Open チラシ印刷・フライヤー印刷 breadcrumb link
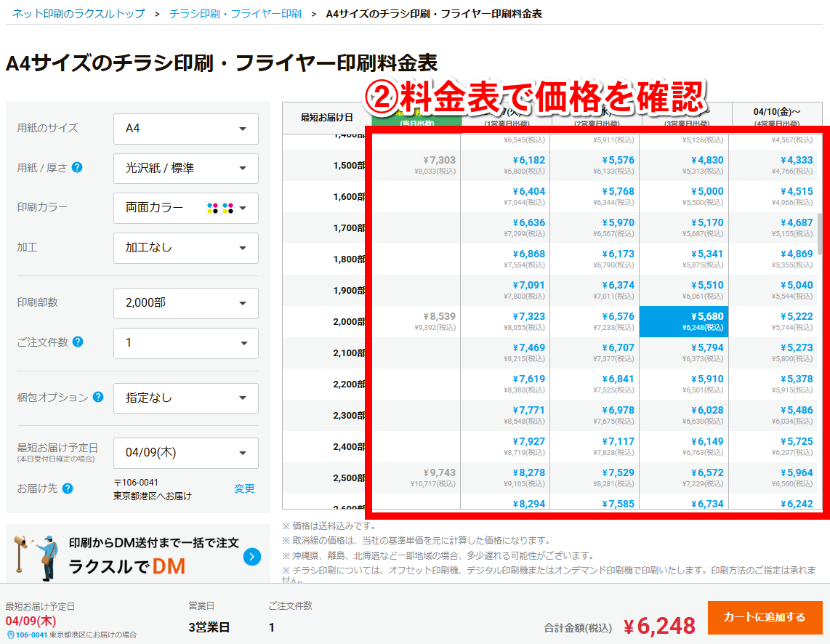This screenshot has height=644, width=830. click(235, 14)
